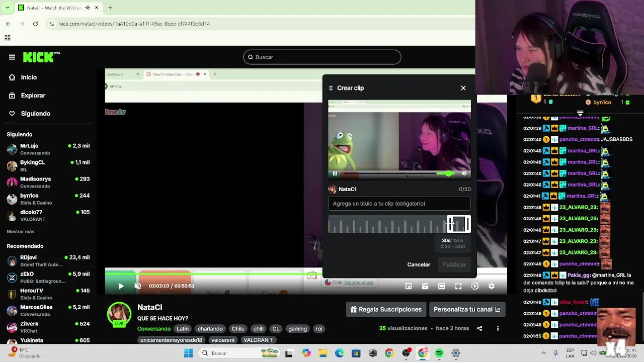Pause the clip preview
Image resolution: width=644 pixels, height=362 pixels.
tap(335, 173)
